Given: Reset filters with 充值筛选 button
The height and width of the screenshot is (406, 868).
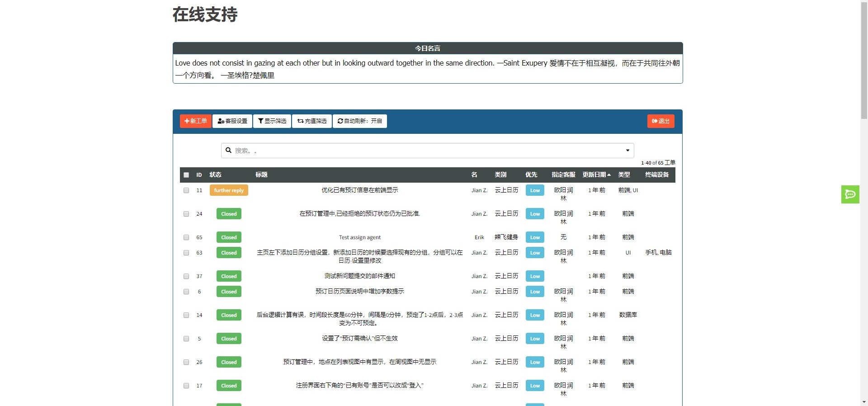Looking at the screenshot, I should click(x=312, y=121).
